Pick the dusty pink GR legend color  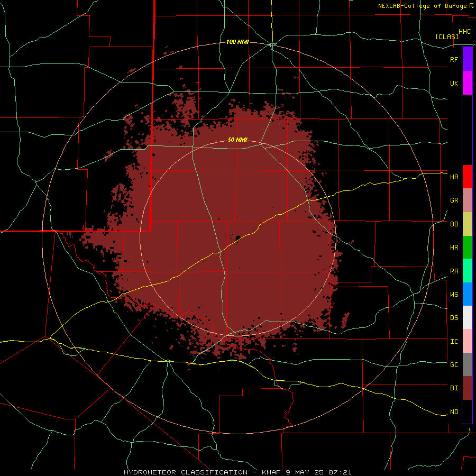[467, 200]
